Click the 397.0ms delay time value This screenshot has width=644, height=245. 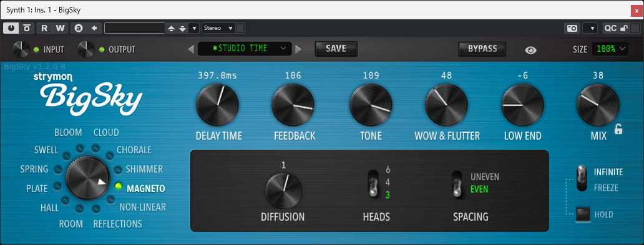(x=217, y=75)
